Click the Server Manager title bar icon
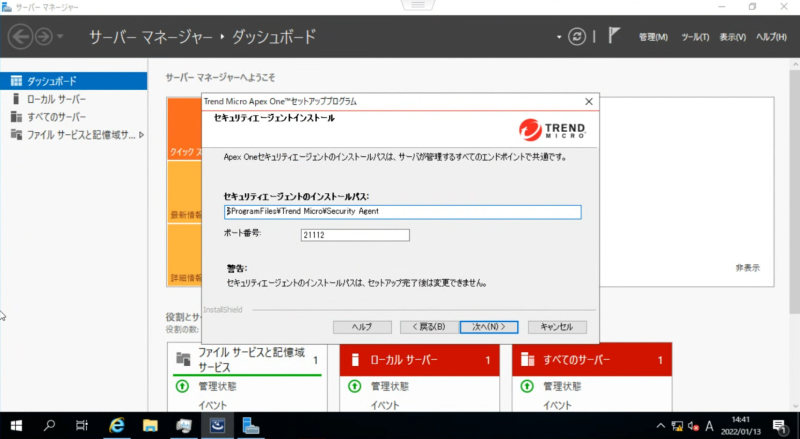The height and width of the screenshot is (439, 800). [x=7, y=7]
